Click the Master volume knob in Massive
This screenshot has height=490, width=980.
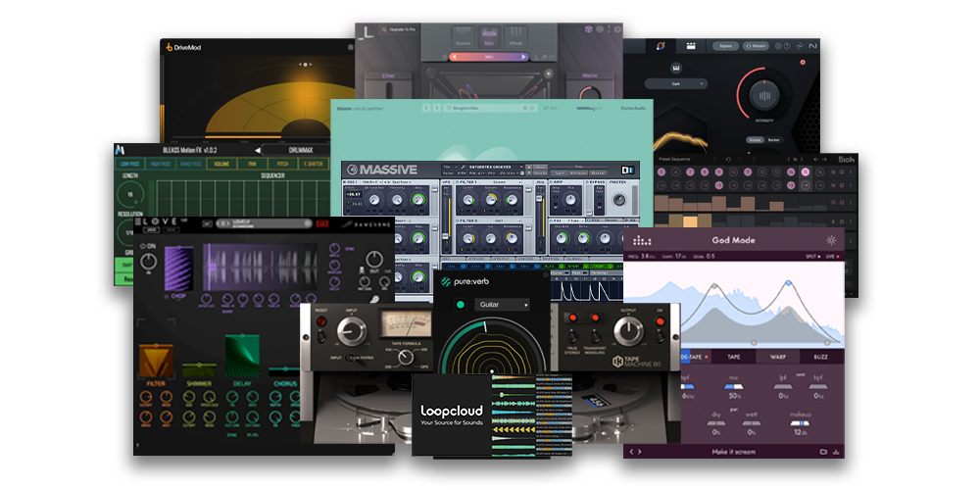(x=618, y=199)
